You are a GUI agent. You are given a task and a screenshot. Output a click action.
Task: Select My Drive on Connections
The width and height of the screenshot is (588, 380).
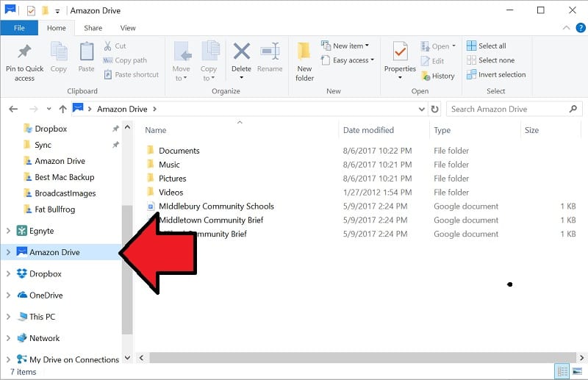tap(74, 359)
